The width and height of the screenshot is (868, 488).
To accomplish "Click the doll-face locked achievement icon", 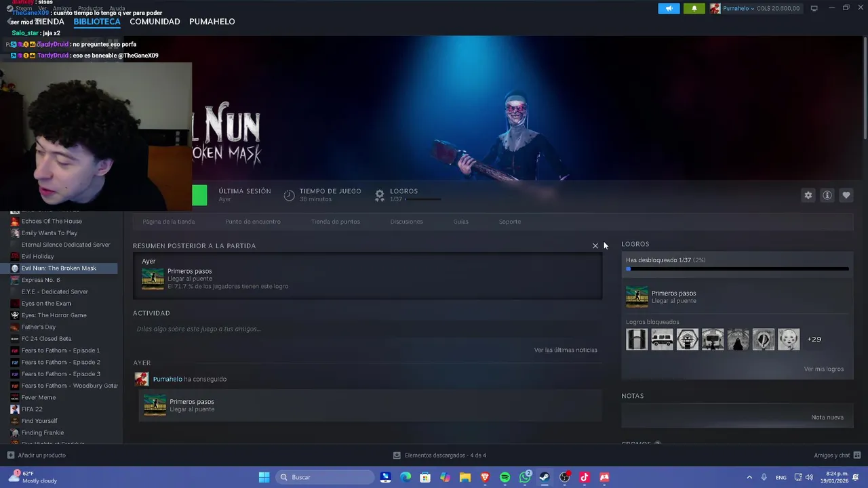I will pyautogui.click(x=789, y=339).
